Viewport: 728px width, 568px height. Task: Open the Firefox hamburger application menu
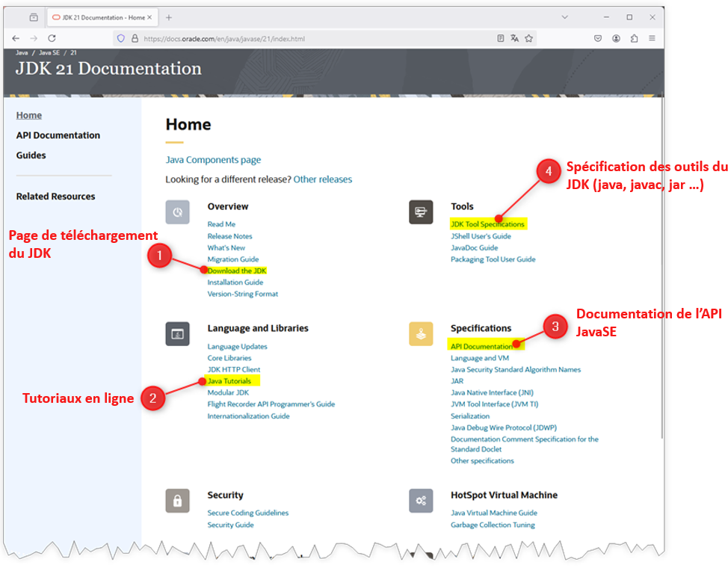coord(652,38)
